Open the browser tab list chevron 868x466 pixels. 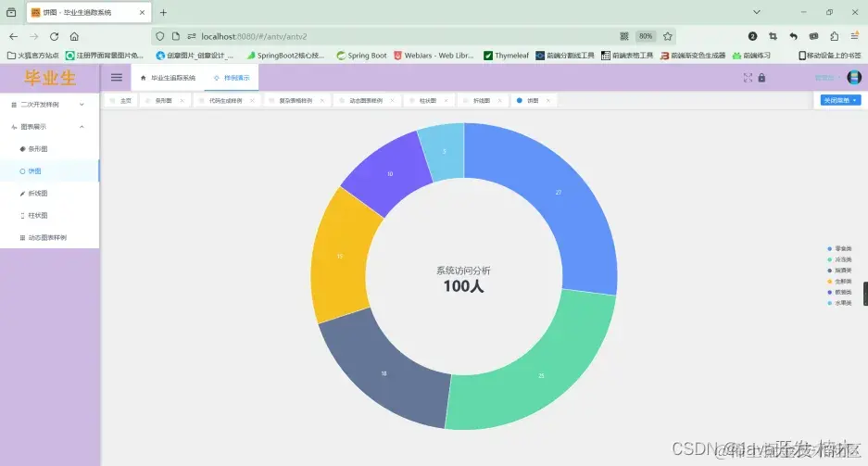click(757, 12)
